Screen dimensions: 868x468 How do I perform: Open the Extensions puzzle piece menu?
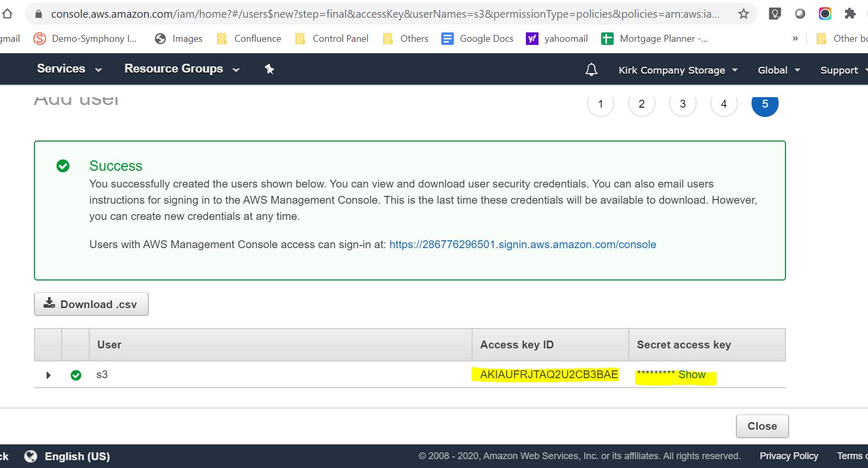(x=850, y=14)
